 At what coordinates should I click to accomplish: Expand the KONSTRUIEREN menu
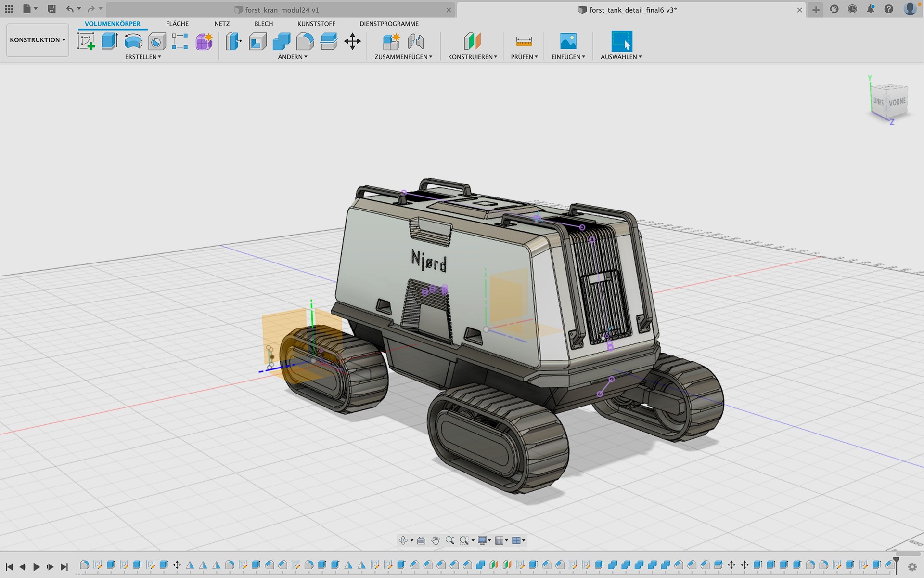[x=473, y=57]
